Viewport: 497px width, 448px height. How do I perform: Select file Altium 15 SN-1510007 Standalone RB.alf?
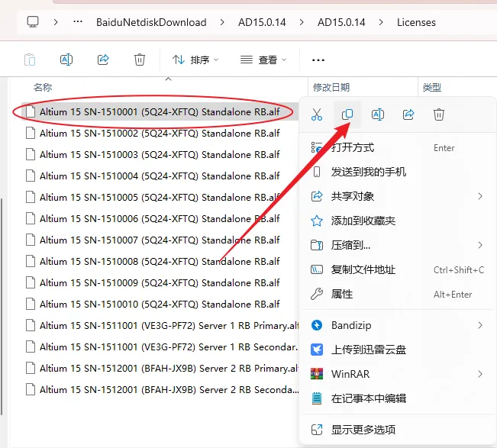(160, 240)
